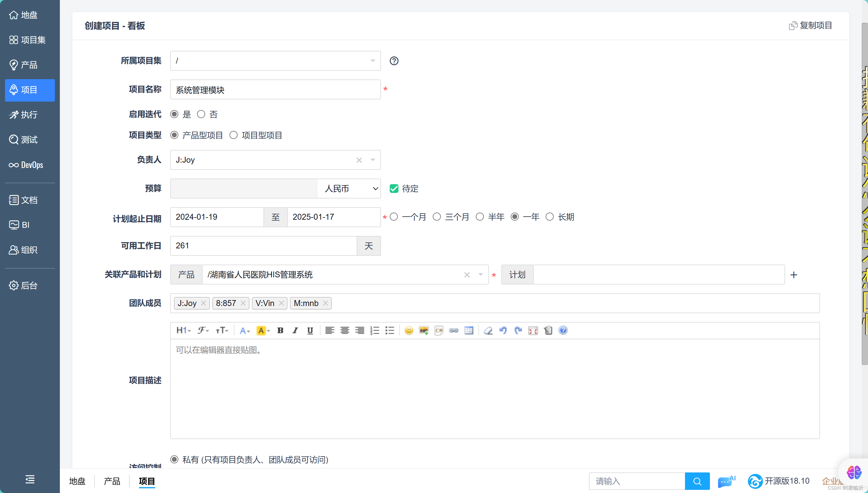Select 否 for 启用迭代

(201, 114)
